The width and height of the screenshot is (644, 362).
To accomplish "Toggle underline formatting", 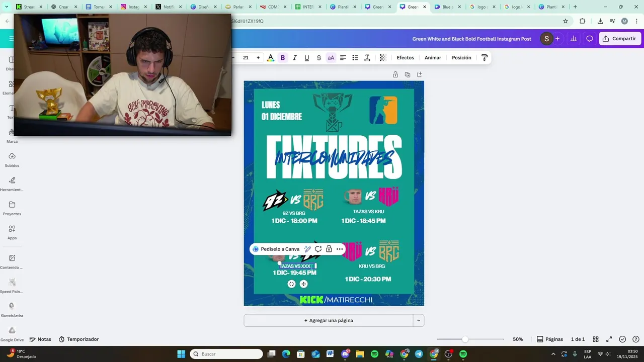I will point(307,58).
